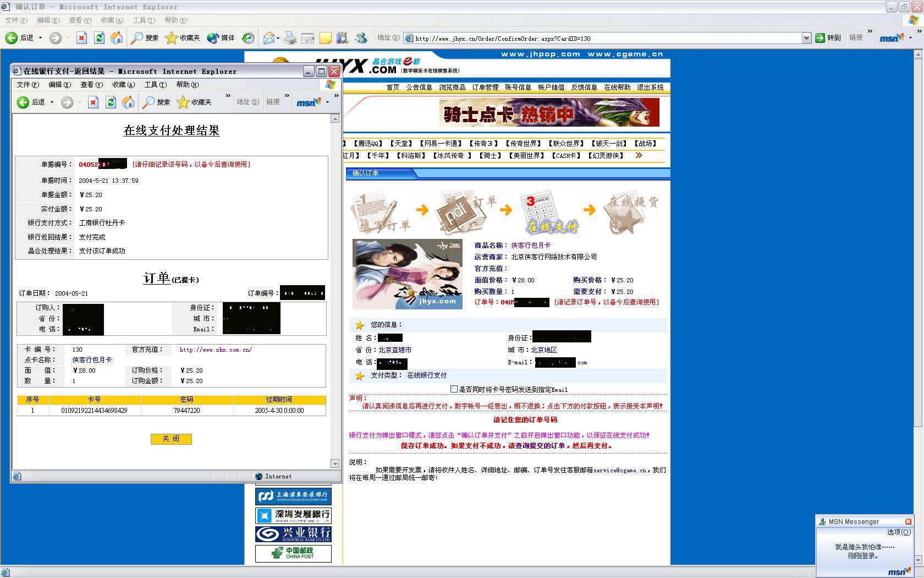This screenshot has height=578, width=924.
Task: Open http://www.xkx.com.cn/ recharge link
Action: tap(216, 350)
